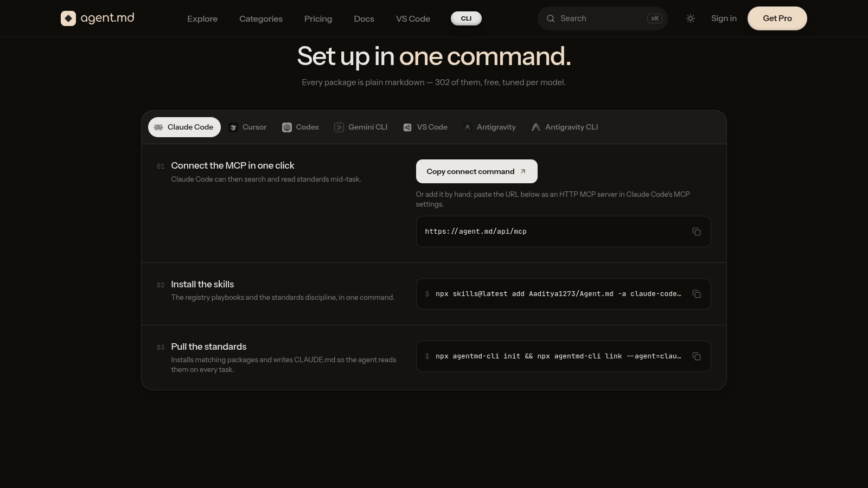
Task: Copy the npx skills@latest command
Action: coord(697,294)
